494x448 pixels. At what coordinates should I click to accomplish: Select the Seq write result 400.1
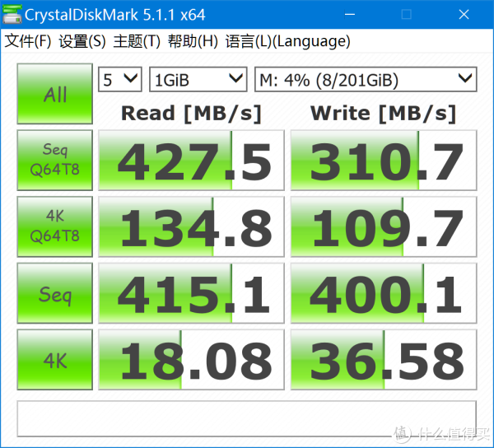pyautogui.click(x=384, y=293)
